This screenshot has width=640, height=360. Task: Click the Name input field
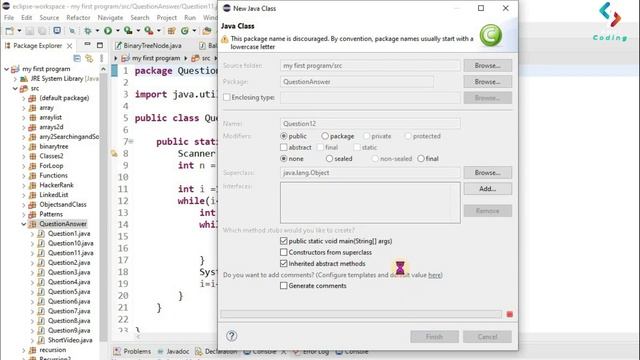point(370,123)
